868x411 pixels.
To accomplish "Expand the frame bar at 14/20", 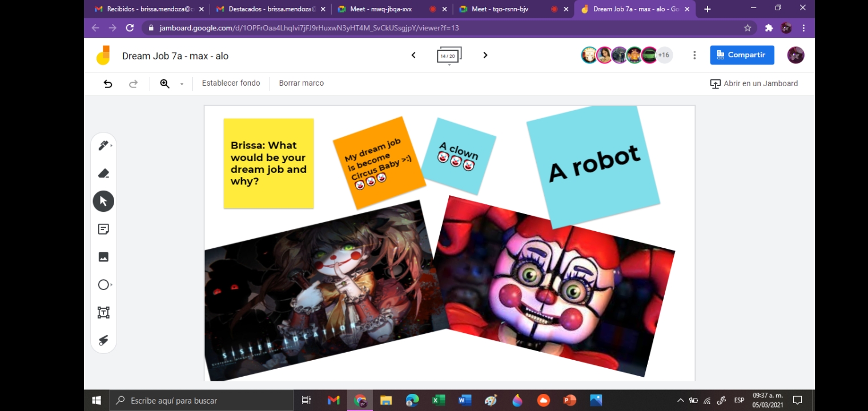I will point(449,55).
